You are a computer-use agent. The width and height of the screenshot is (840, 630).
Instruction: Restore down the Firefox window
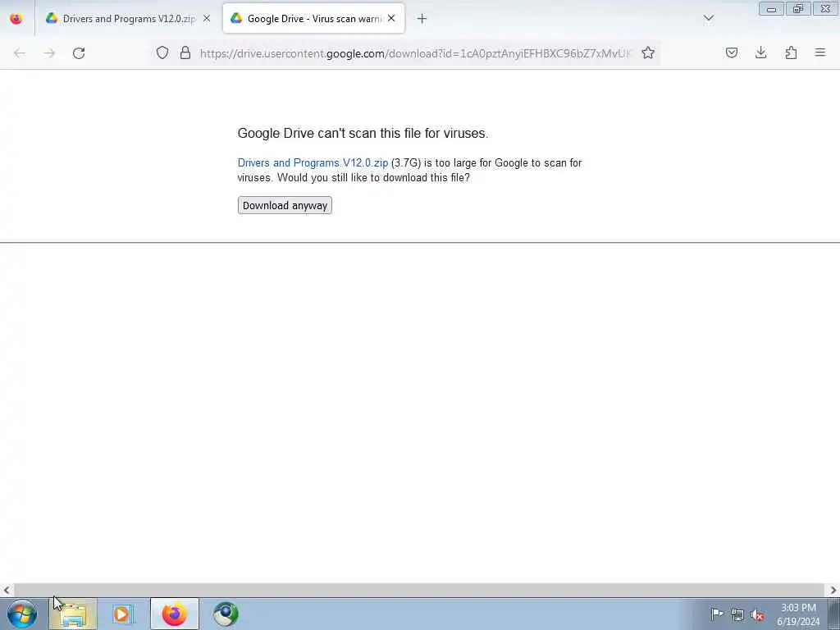798,8
